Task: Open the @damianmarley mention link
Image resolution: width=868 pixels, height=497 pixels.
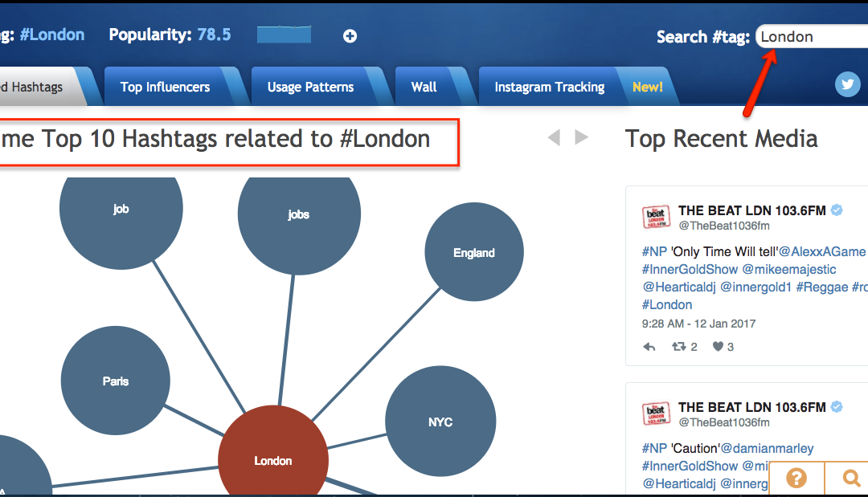Action: (x=768, y=448)
